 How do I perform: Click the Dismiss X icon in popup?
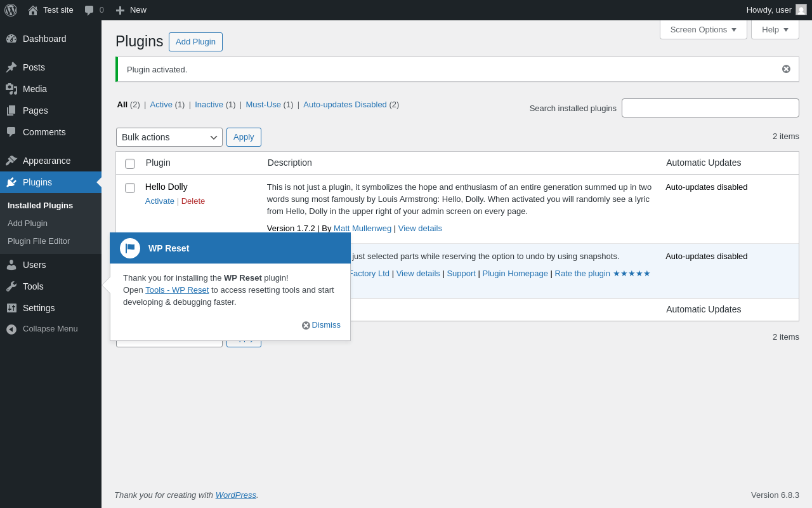pos(306,325)
